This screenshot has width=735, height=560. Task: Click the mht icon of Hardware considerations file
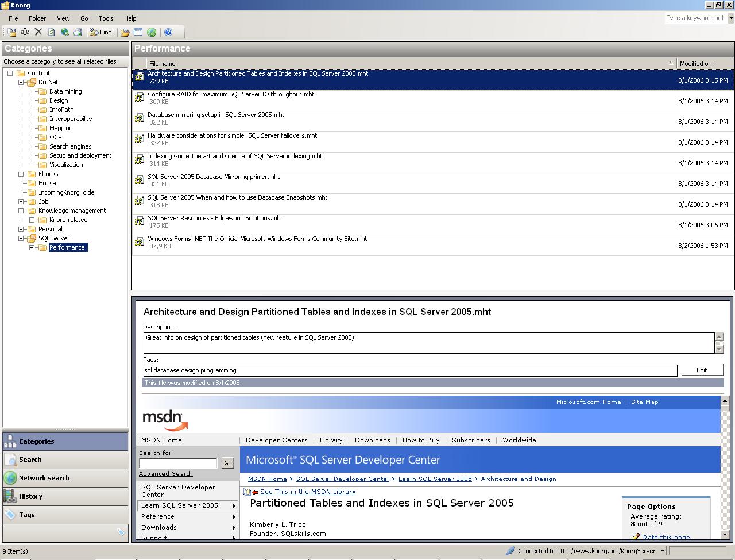pos(140,139)
